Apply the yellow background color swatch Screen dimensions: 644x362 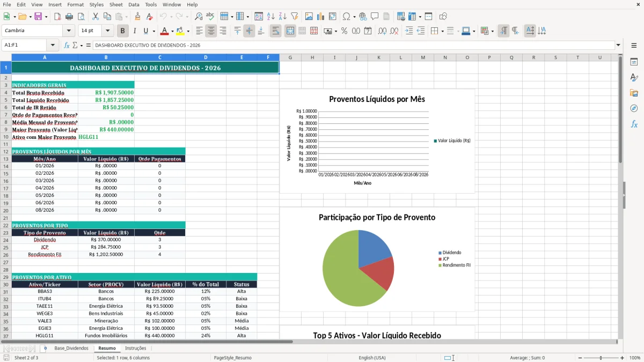(180, 31)
